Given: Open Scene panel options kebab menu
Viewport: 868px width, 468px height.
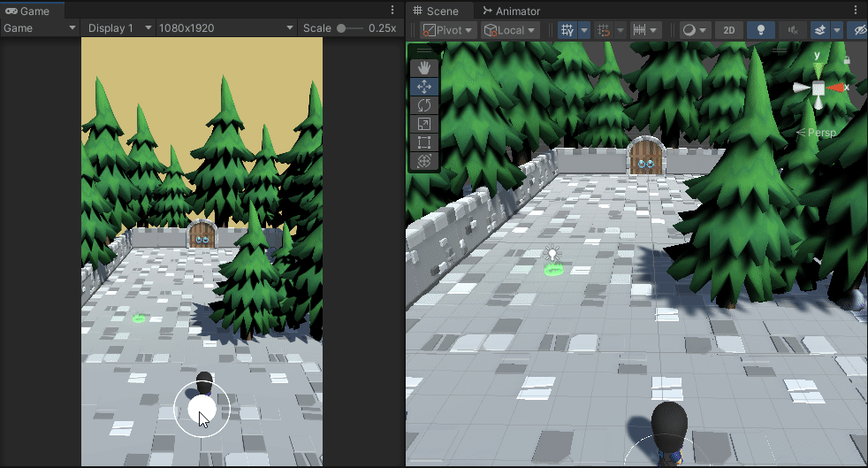Looking at the screenshot, I should (857, 10).
